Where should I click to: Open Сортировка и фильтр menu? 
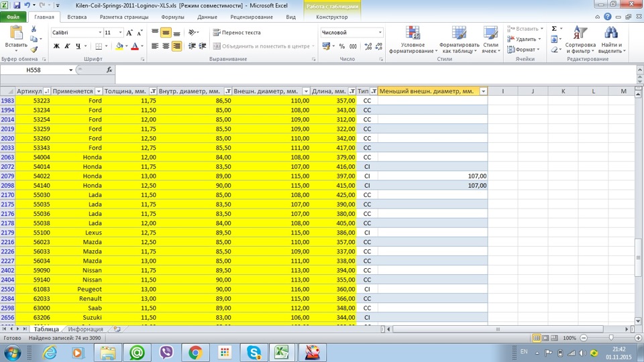580,40
